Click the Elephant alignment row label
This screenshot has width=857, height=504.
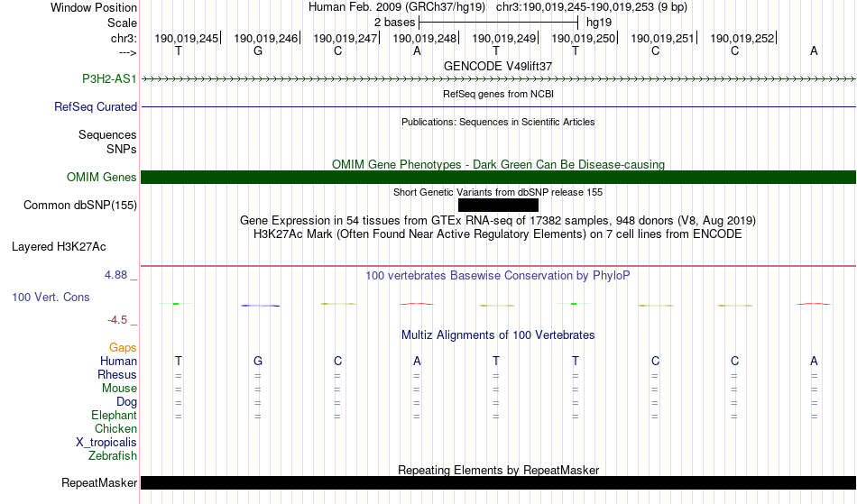tap(115, 416)
